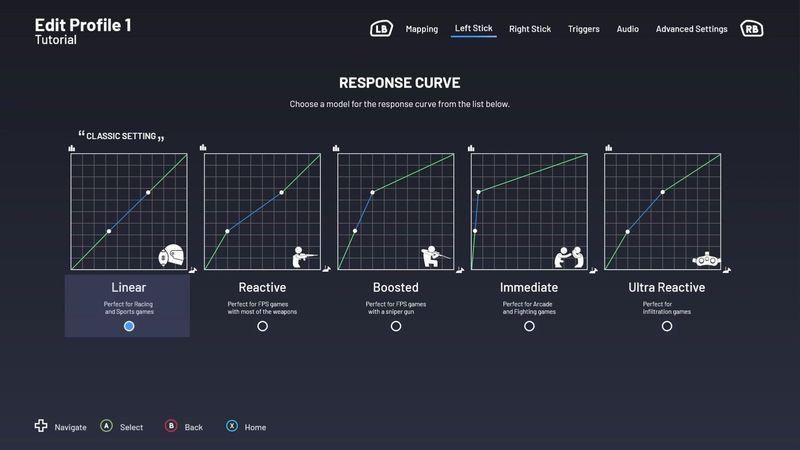Click the upper white point on Boosted curve

pyautogui.click(x=372, y=192)
